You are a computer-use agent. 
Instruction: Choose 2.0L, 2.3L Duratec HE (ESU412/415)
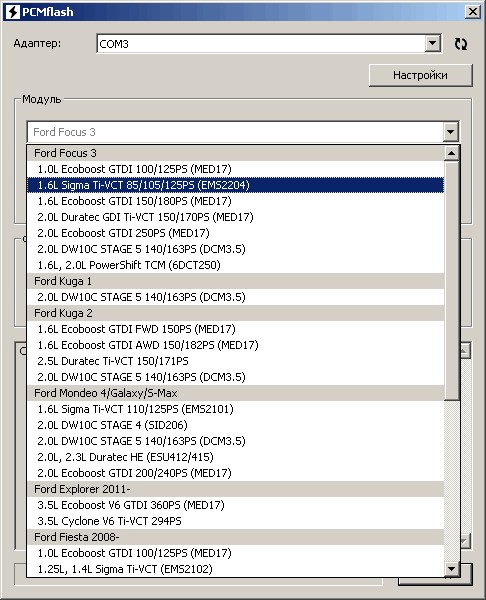tap(235, 457)
